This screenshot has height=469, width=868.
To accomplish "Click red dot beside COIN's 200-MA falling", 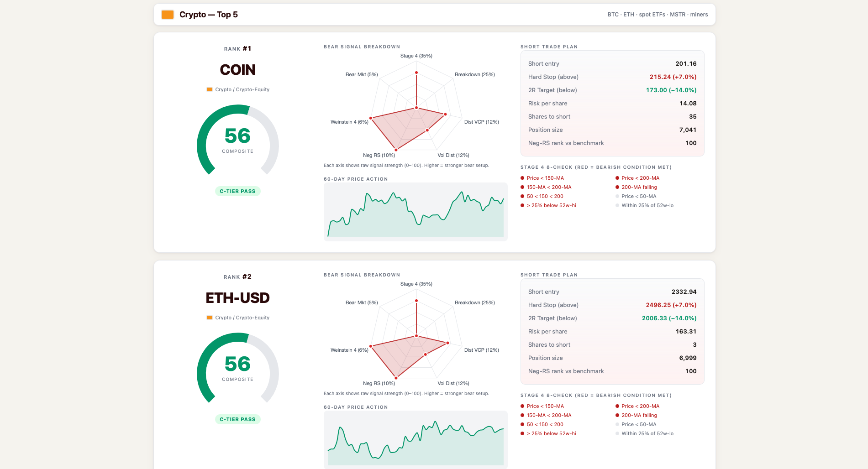I will tap(617, 188).
